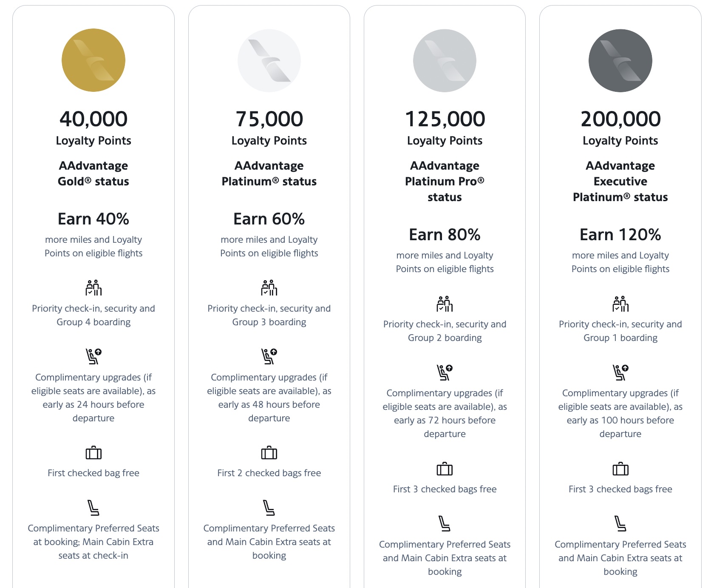Click the "40,000" Loyalty Points heading
The height and width of the screenshot is (588, 711).
click(x=93, y=119)
